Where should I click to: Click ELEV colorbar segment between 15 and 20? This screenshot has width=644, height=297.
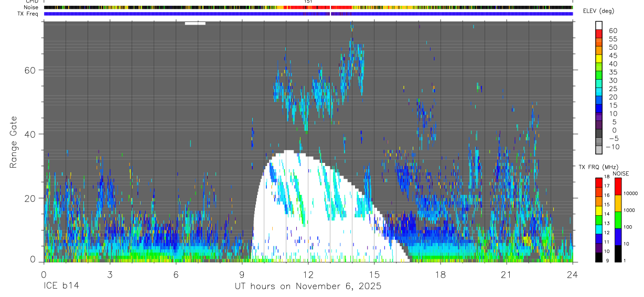point(599,101)
